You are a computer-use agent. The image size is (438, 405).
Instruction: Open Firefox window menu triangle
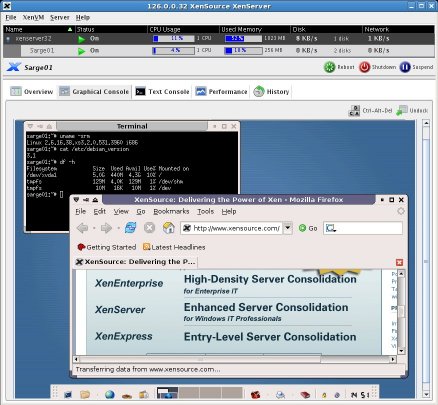click(x=76, y=200)
